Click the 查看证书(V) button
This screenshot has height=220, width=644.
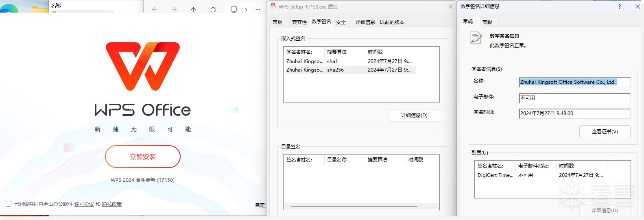tap(605, 132)
